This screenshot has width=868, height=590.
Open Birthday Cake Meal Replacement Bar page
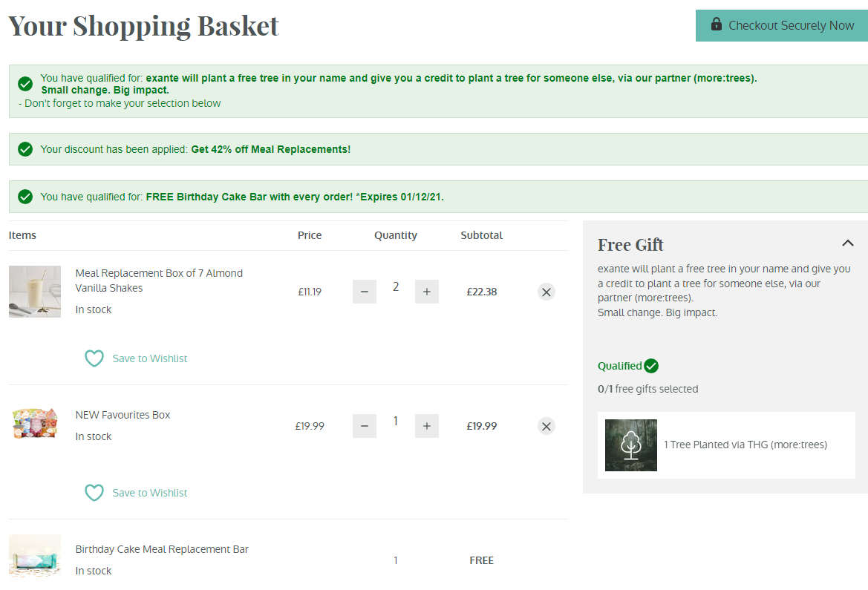coord(162,550)
